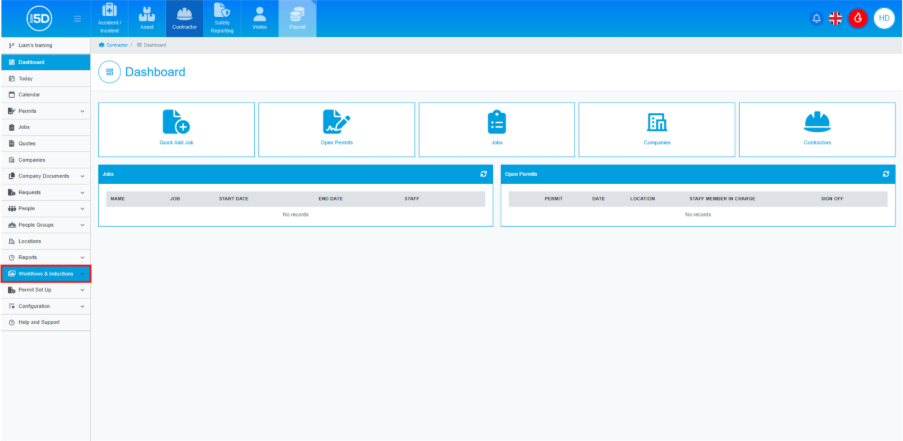Image resolution: width=903 pixels, height=441 pixels.
Task: Go to the Visitor module
Action: point(259,18)
